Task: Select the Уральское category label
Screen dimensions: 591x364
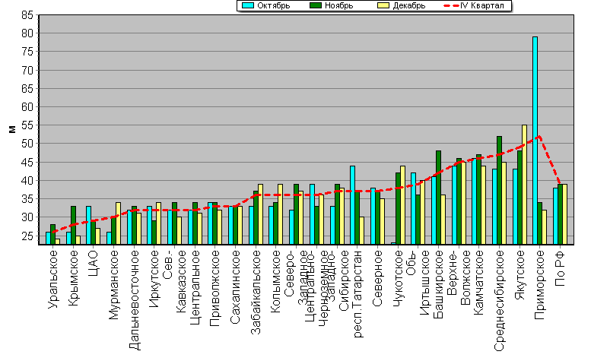Action: [53, 280]
